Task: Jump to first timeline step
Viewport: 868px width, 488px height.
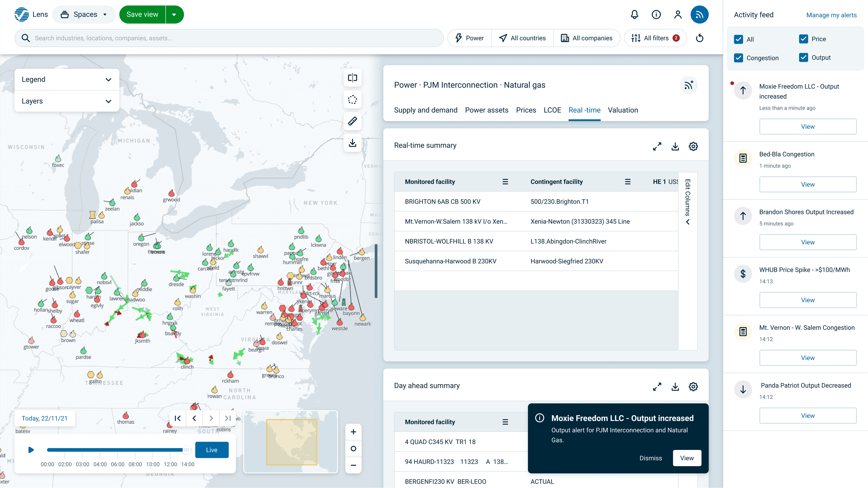Action: [x=178, y=418]
